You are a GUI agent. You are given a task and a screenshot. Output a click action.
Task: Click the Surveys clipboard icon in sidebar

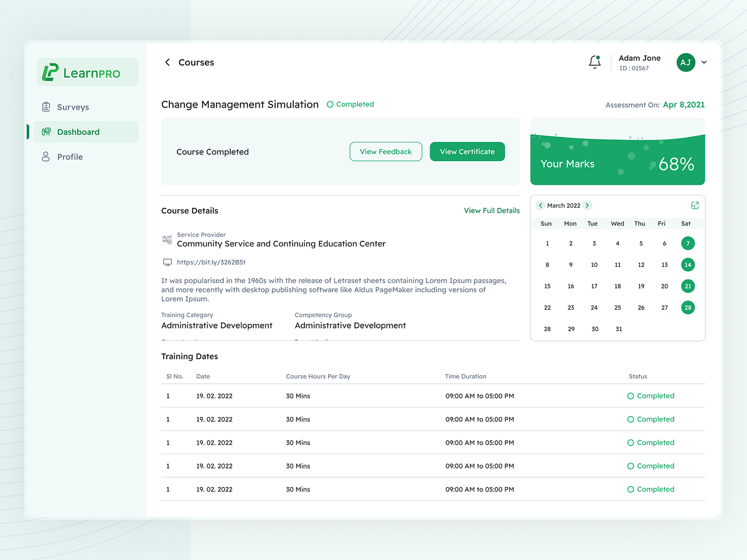(x=46, y=106)
